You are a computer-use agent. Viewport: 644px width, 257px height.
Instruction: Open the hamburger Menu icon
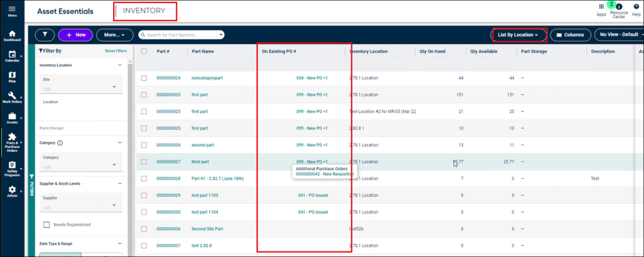click(x=12, y=9)
